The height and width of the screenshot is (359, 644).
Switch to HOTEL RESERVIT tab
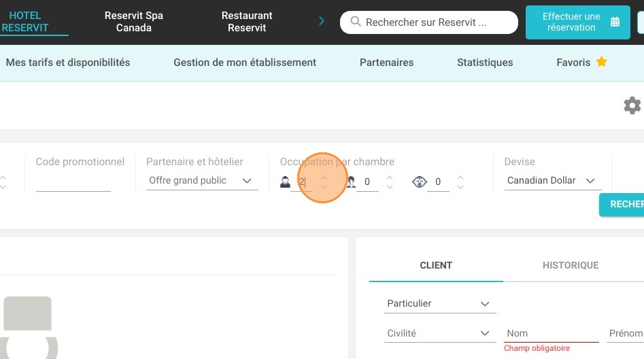pos(25,21)
